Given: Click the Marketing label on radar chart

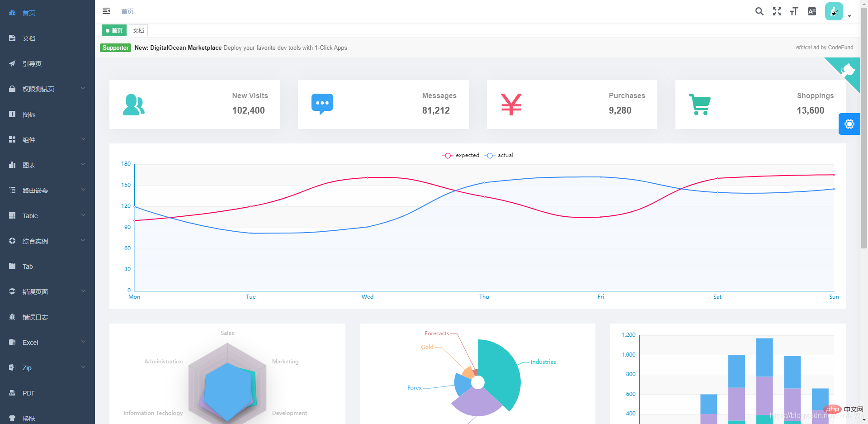Looking at the screenshot, I should [x=285, y=362].
